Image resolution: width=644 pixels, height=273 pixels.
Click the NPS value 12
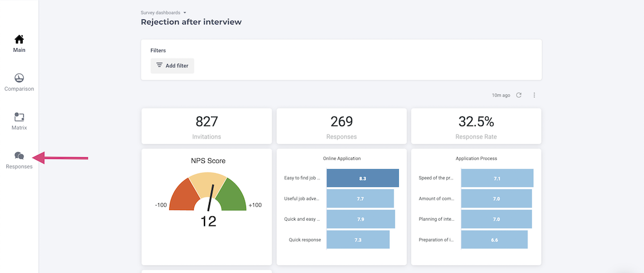(208, 221)
